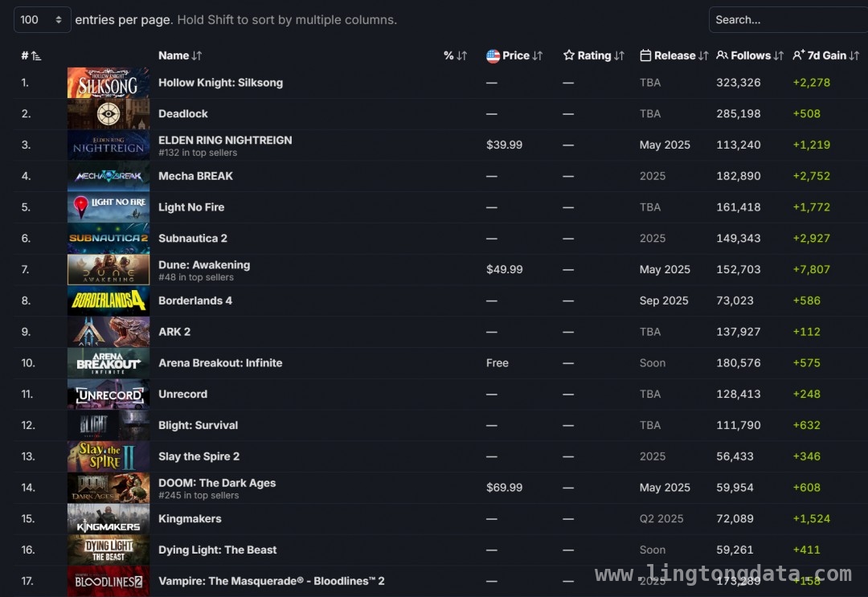Click the ELDEN RING NIGHTREIGN thumbnail
The height and width of the screenshot is (597, 868).
click(x=108, y=145)
